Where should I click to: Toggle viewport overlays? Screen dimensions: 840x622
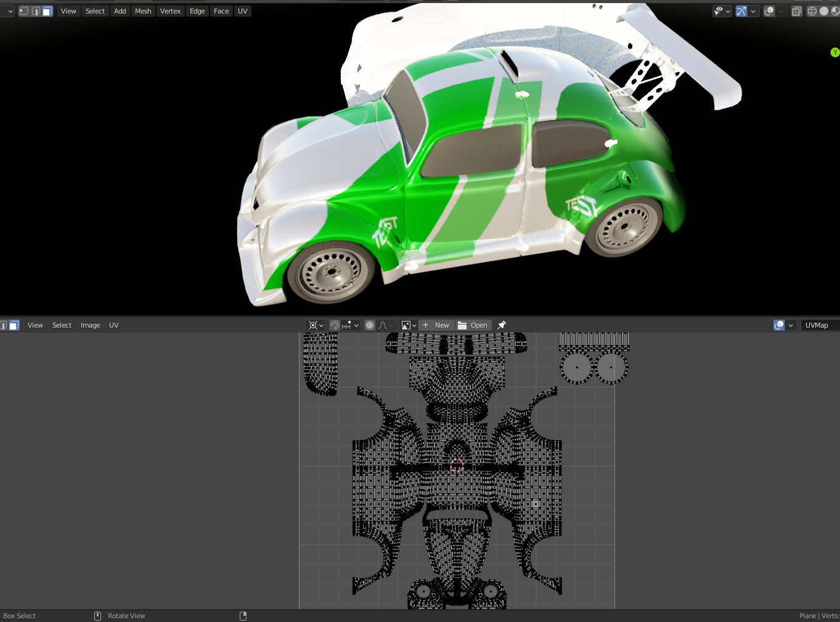coord(769,11)
